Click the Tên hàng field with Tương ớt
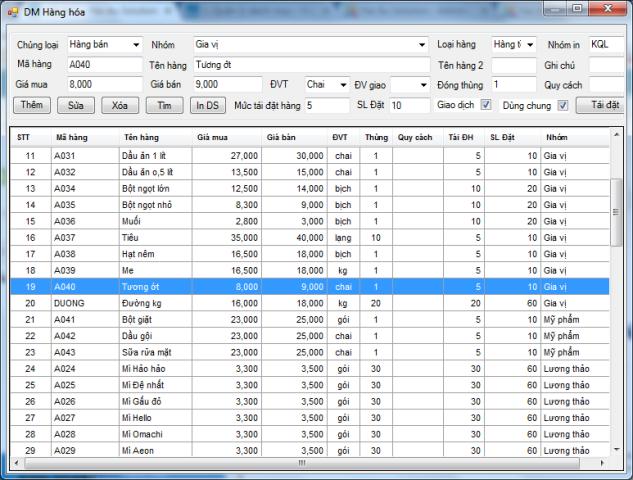 point(312,65)
